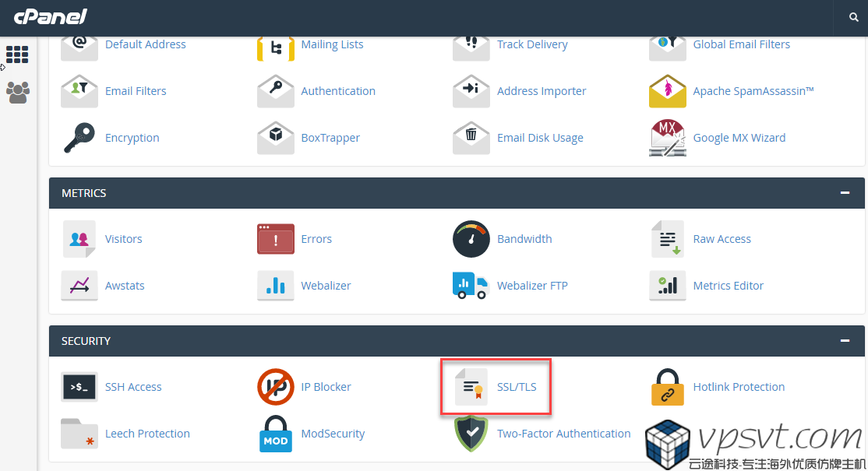Image resolution: width=868 pixels, height=471 pixels.
Task: Click the cPanel logo
Action: tap(50, 16)
